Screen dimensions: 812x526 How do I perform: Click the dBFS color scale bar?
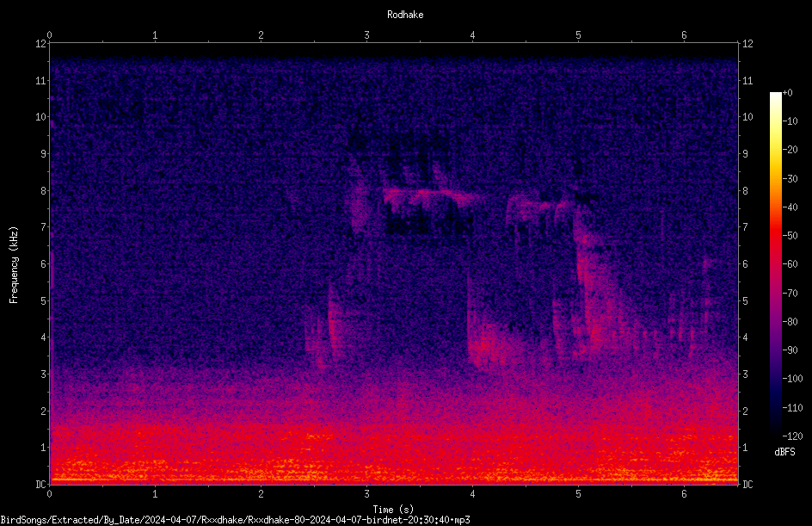(775, 263)
